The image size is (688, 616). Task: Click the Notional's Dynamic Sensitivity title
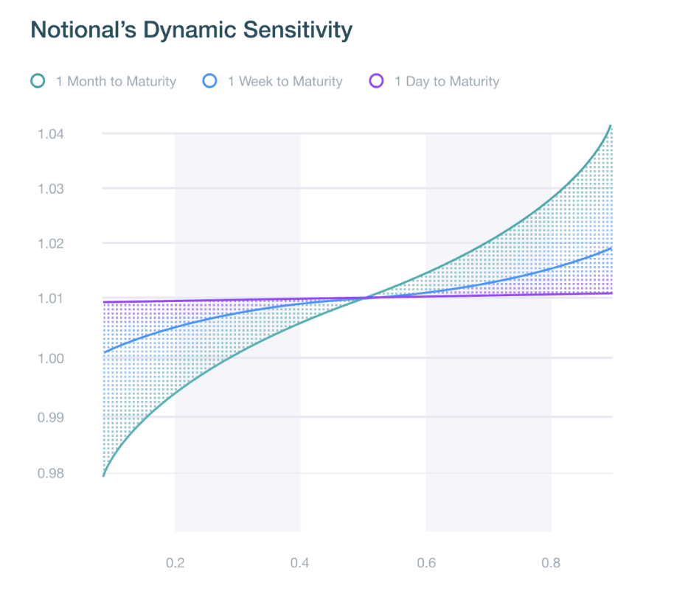pos(191,30)
